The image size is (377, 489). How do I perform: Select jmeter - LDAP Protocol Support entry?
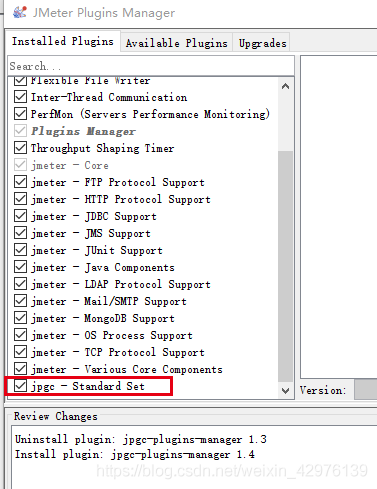coord(121,284)
